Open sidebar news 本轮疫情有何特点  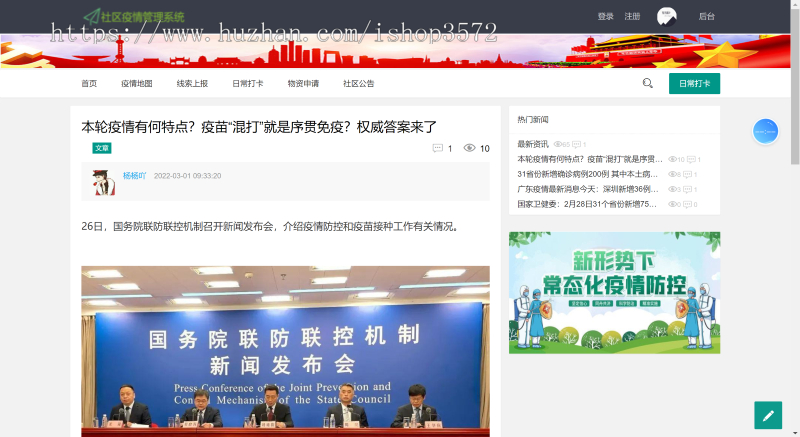pyautogui.click(x=590, y=159)
